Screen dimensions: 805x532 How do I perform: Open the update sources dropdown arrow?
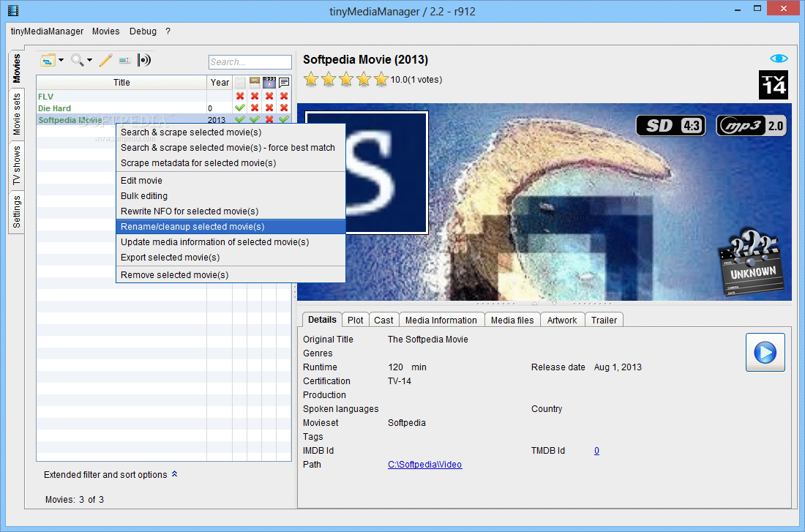coord(61,60)
